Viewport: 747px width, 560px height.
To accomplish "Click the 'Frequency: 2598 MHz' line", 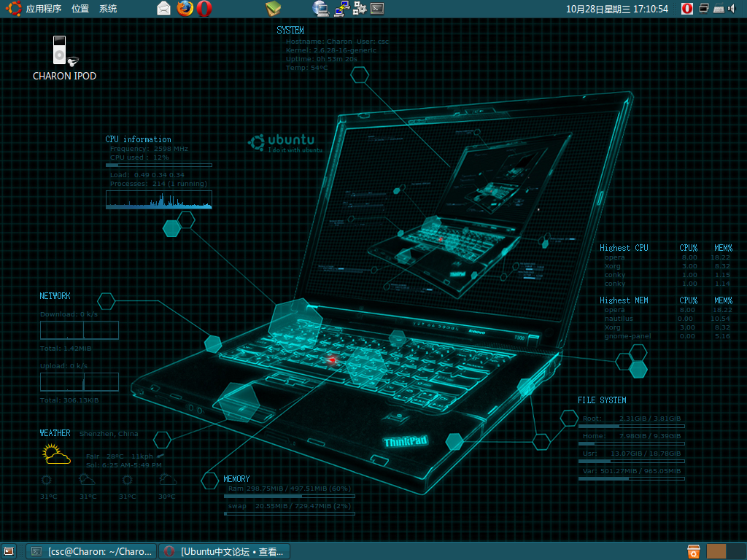I will click(x=149, y=149).
